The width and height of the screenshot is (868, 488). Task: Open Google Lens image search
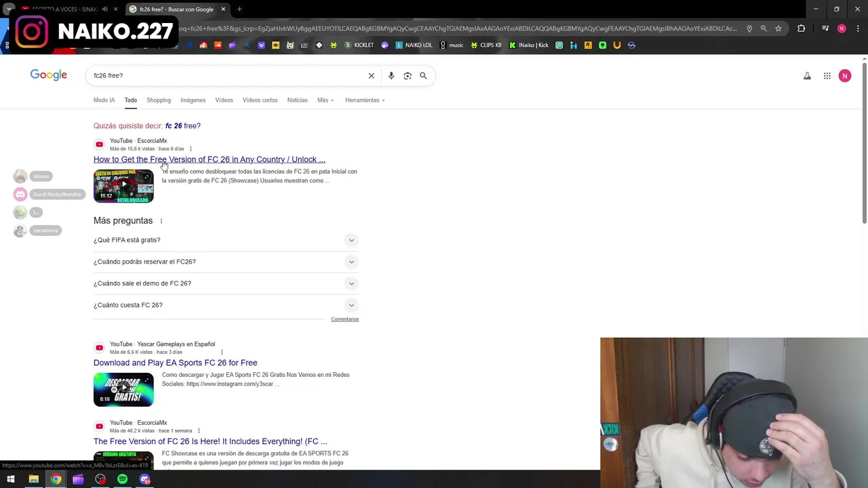pyautogui.click(x=408, y=75)
